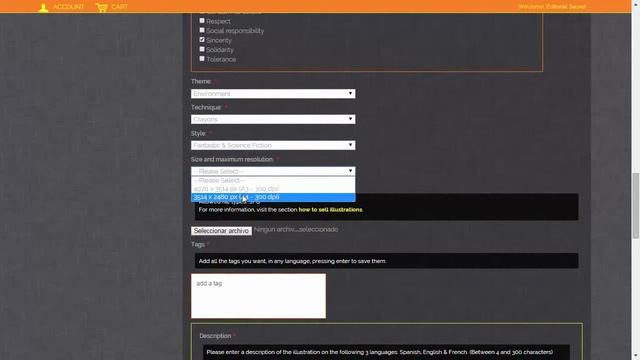The image size is (640, 360).
Task: Uncheck the Sincerity checkbox
Action: [202, 40]
